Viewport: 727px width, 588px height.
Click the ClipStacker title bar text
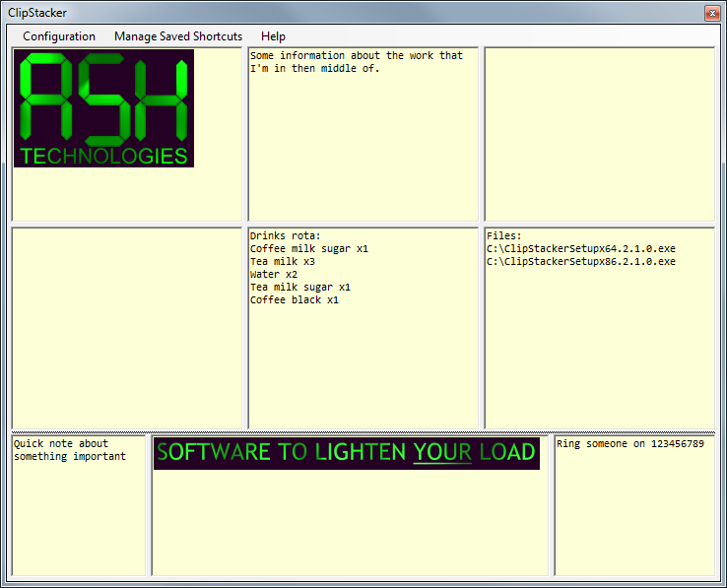click(37, 13)
